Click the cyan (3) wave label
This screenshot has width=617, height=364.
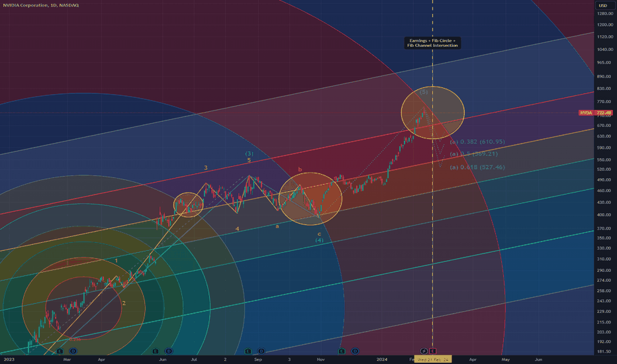pyautogui.click(x=249, y=154)
